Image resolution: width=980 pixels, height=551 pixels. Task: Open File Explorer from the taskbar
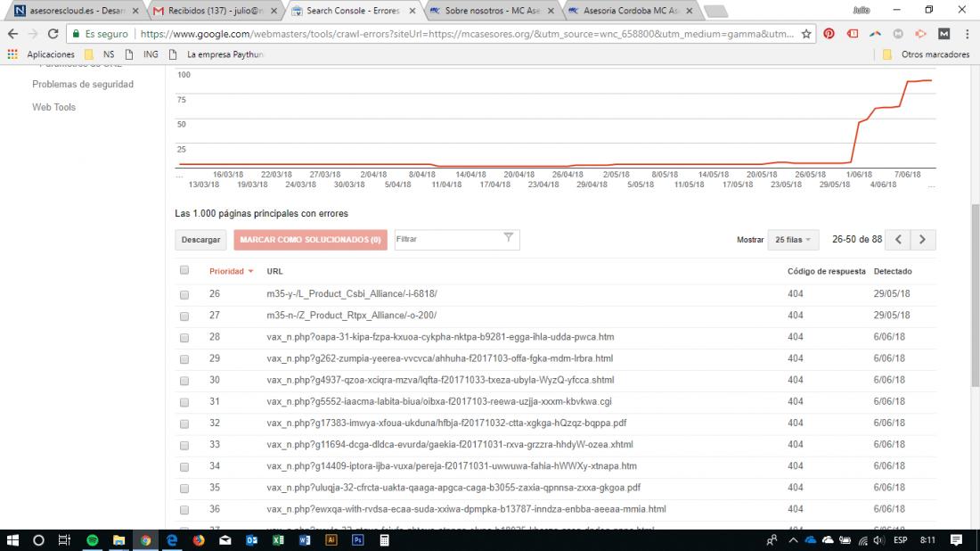[x=118, y=539]
